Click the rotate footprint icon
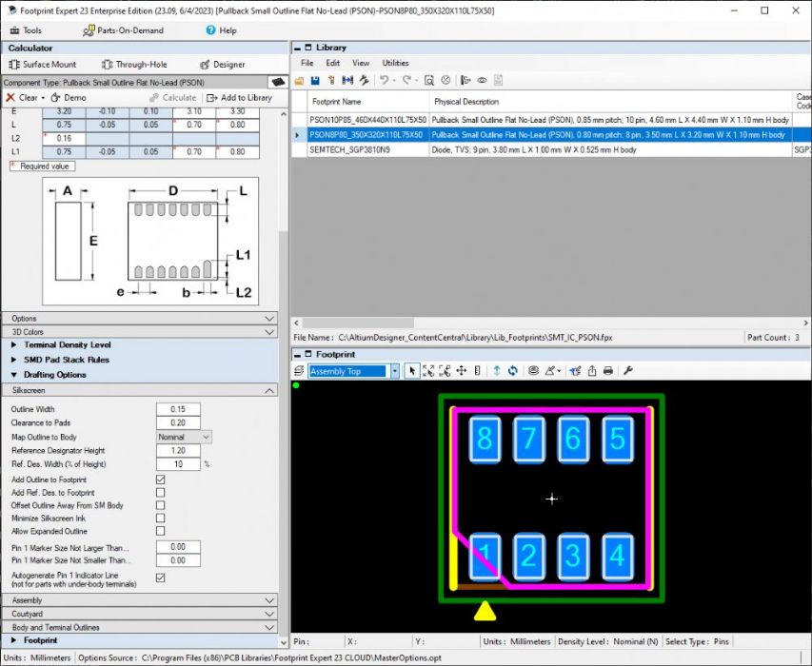Viewport: 812px width, 666px height. tap(513, 371)
